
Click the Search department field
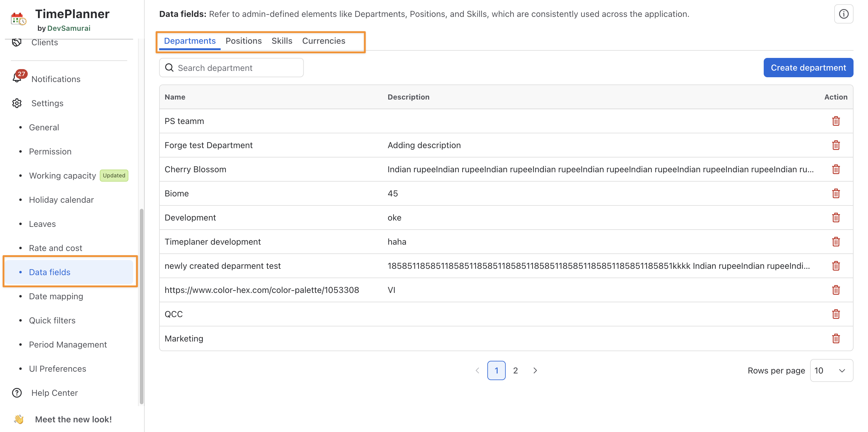pyautogui.click(x=231, y=68)
